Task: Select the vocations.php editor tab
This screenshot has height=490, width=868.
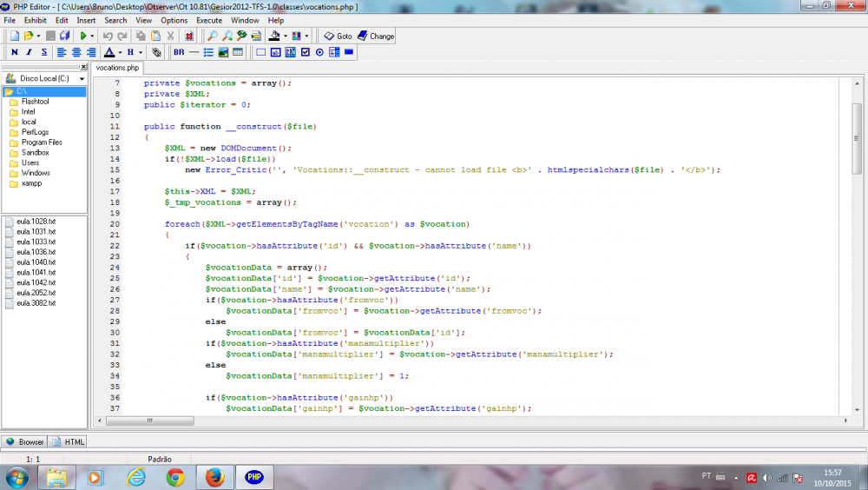Action: tap(117, 68)
